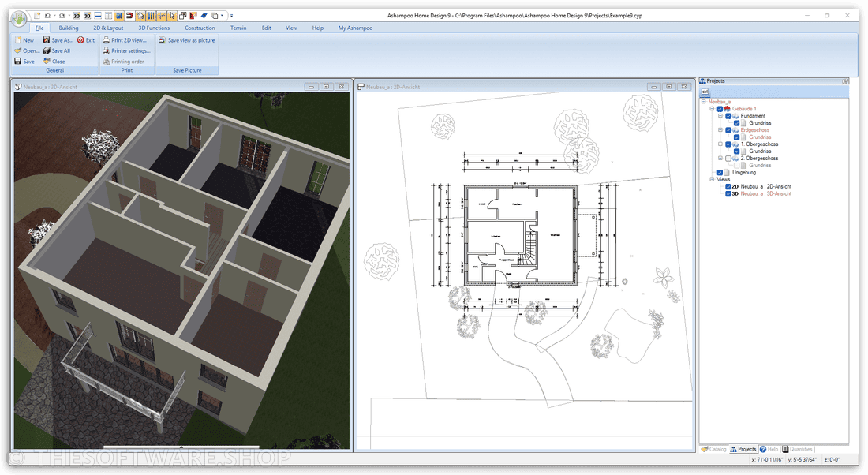Image resolution: width=868 pixels, height=475 pixels.
Task: Select Neubau_a : 2D-Ansicht in Views
Action: pos(766,186)
